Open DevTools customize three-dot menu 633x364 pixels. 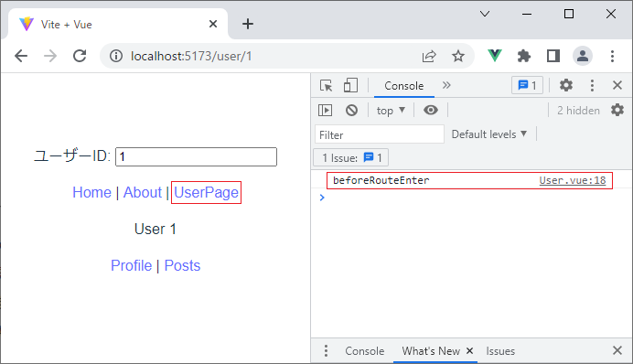(592, 85)
